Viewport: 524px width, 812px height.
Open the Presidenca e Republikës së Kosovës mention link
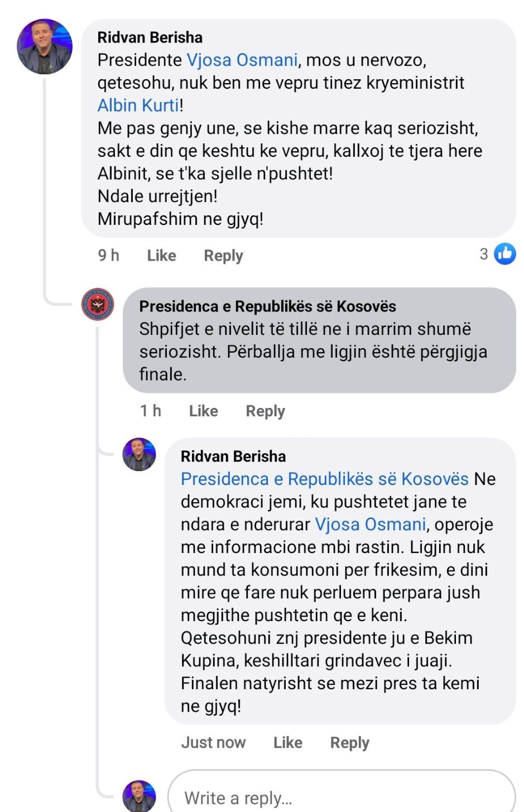tap(324, 479)
